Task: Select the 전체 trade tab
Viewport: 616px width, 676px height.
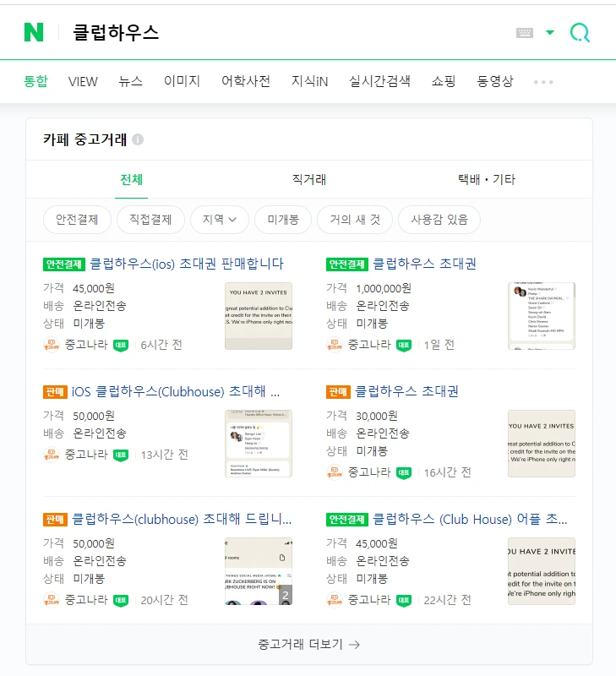Action: click(132, 179)
